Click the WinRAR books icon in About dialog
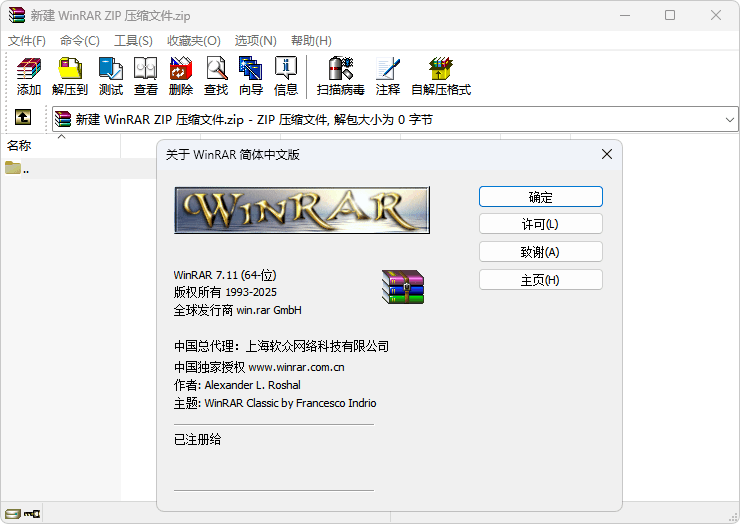Image resolution: width=740 pixels, height=524 pixels. tap(403, 287)
